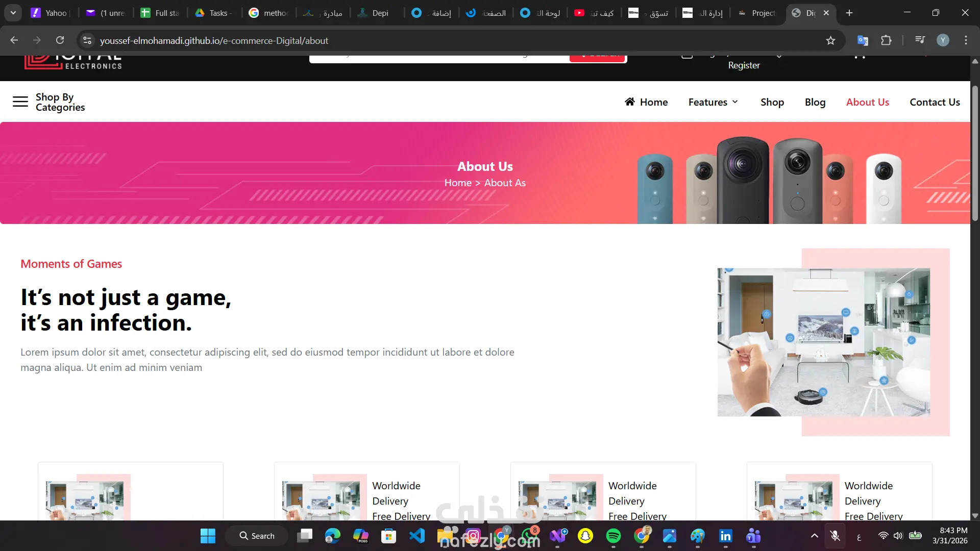Viewport: 980px width, 551px height.
Task: Click the page vertical scrollbar thumb
Action: pos(975,153)
